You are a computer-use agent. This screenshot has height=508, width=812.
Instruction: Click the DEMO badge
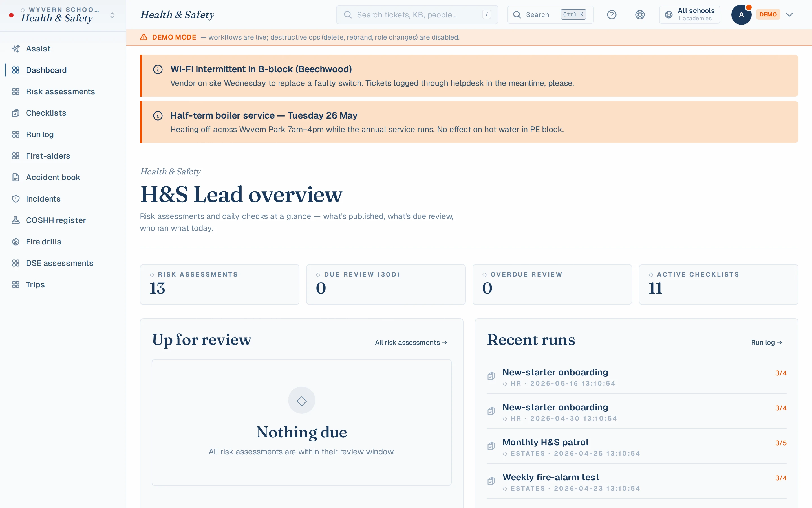[768, 15]
